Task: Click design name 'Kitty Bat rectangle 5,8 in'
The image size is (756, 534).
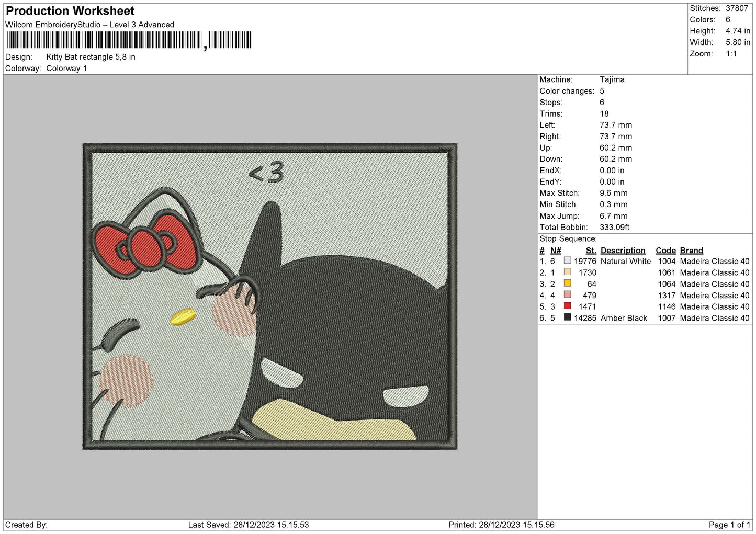Action: 91,57
